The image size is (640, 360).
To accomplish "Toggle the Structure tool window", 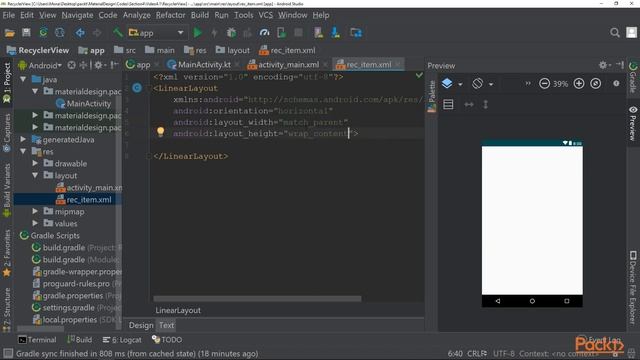I will [7, 309].
